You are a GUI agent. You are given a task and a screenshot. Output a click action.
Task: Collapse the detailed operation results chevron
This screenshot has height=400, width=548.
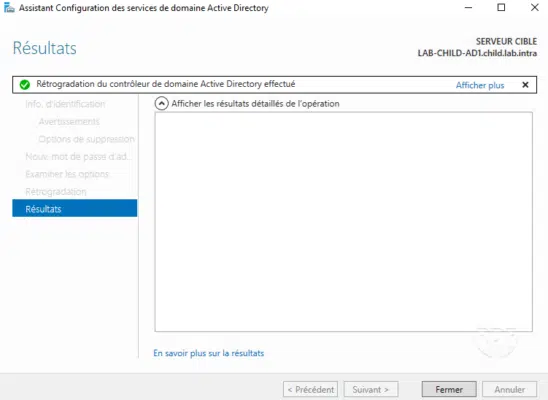161,104
